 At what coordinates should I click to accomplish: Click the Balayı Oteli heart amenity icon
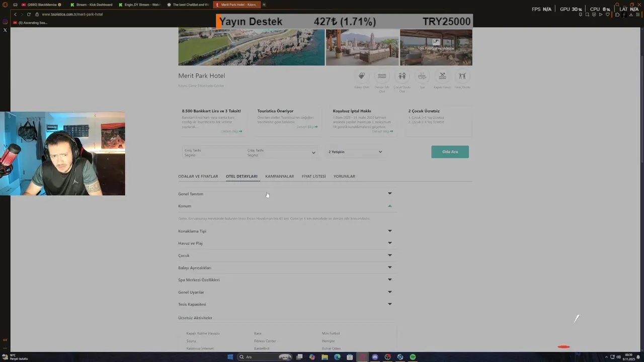(361, 76)
